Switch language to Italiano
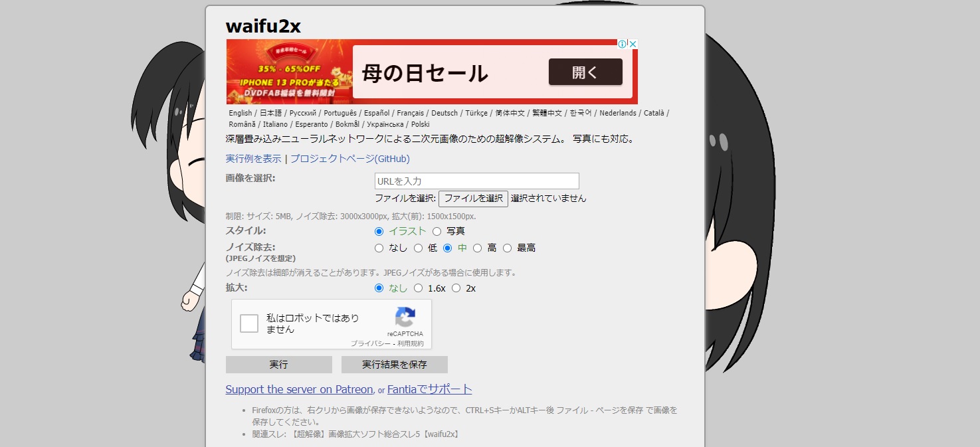Viewport: 980px width, 447px height. [275, 124]
